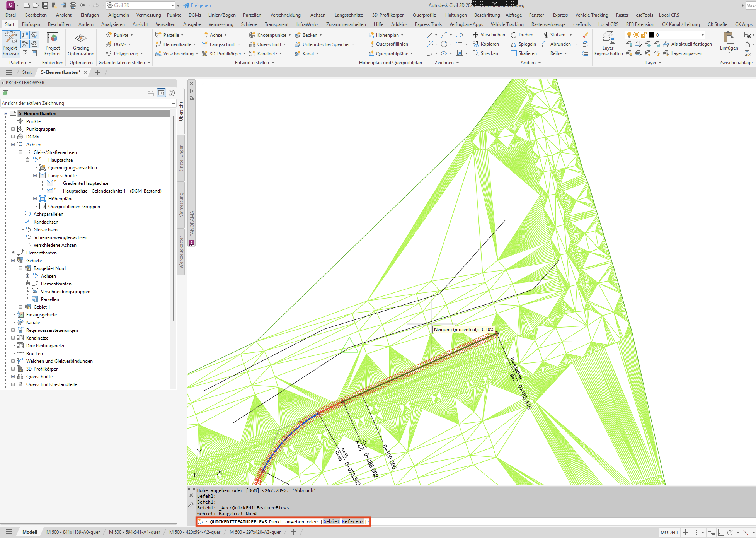Toggle the drawing grid display in status bar
756x538 pixels.
686,533
